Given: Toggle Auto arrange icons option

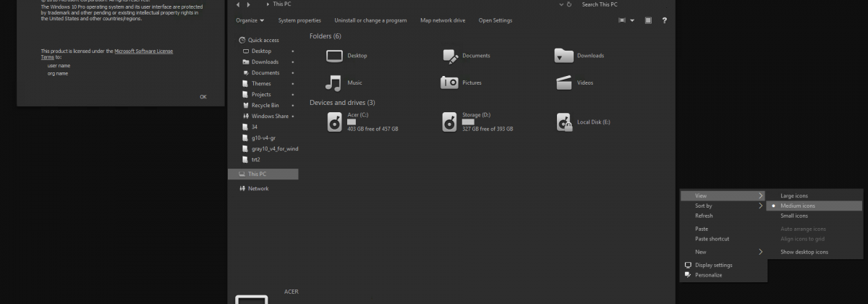Looking at the screenshot, I should tap(816, 229).
